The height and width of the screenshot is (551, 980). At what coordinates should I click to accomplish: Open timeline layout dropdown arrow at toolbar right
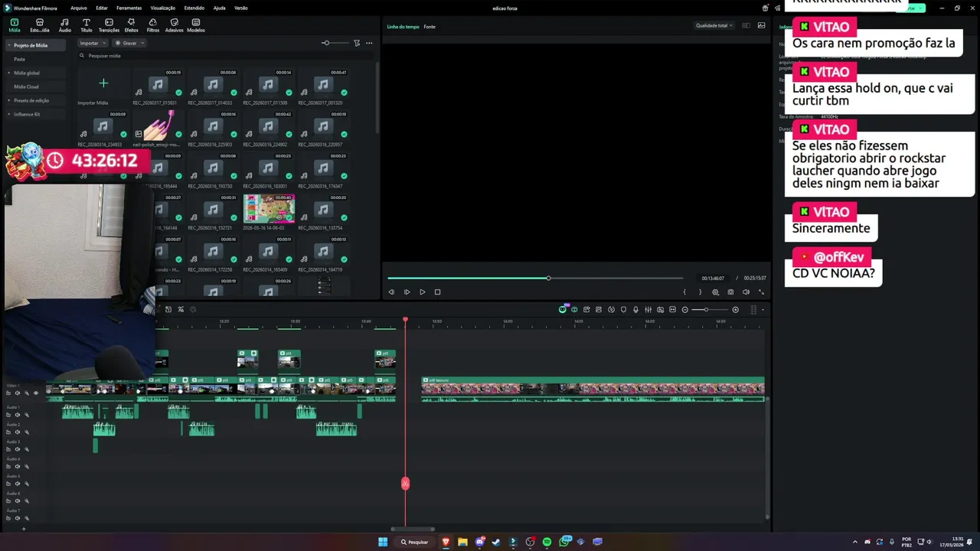click(x=763, y=309)
